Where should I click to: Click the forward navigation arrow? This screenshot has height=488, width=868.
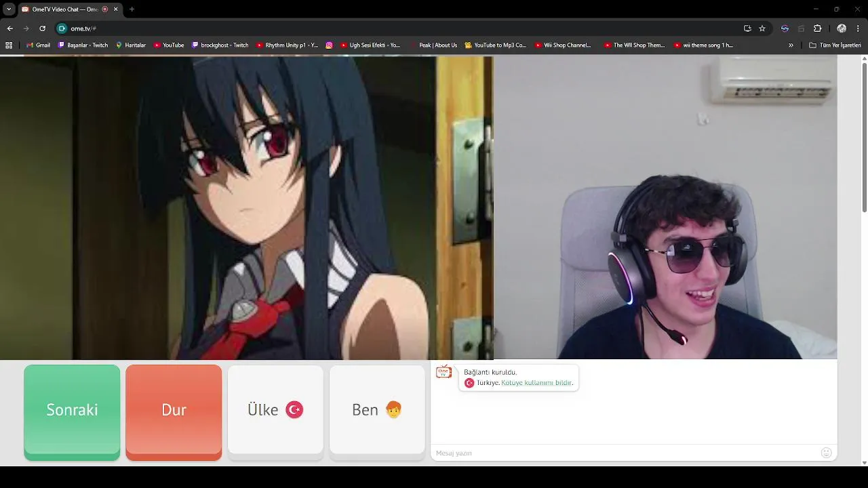point(26,28)
